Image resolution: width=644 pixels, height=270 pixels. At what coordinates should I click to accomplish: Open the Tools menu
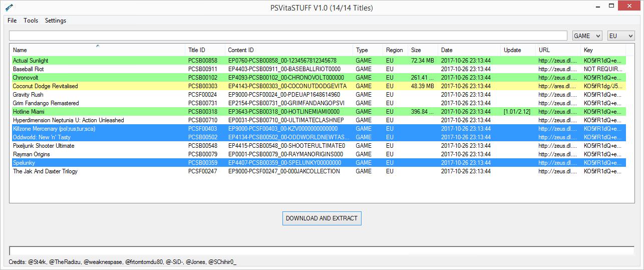click(x=31, y=21)
